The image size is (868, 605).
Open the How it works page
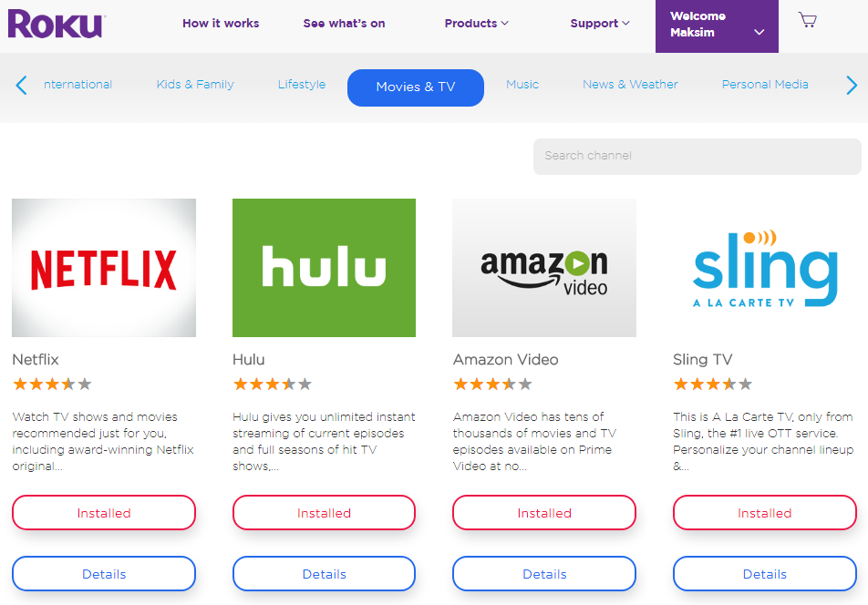click(x=221, y=24)
